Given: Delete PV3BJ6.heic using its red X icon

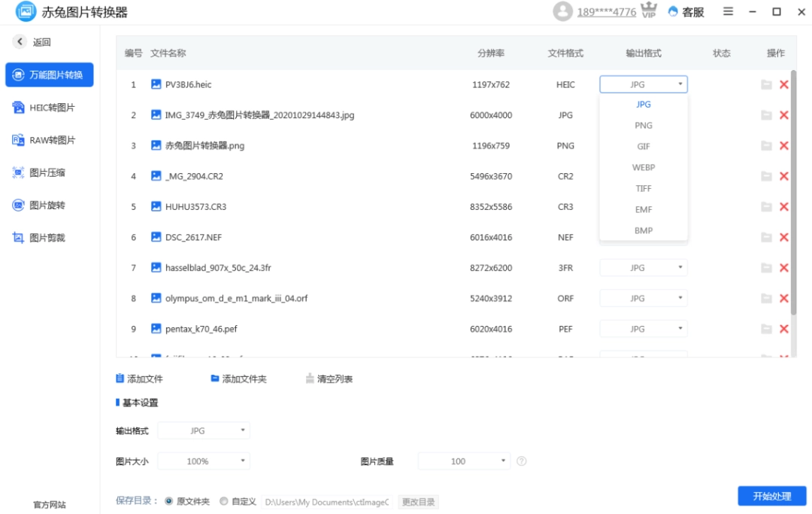Looking at the screenshot, I should (784, 84).
